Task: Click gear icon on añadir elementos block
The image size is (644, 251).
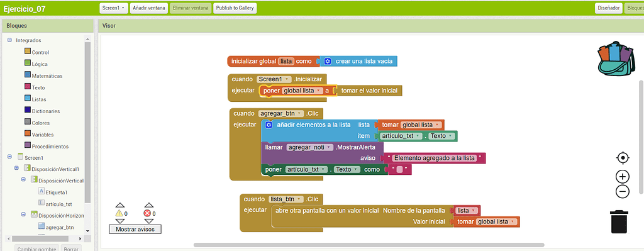Action: [x=269, y=125]
